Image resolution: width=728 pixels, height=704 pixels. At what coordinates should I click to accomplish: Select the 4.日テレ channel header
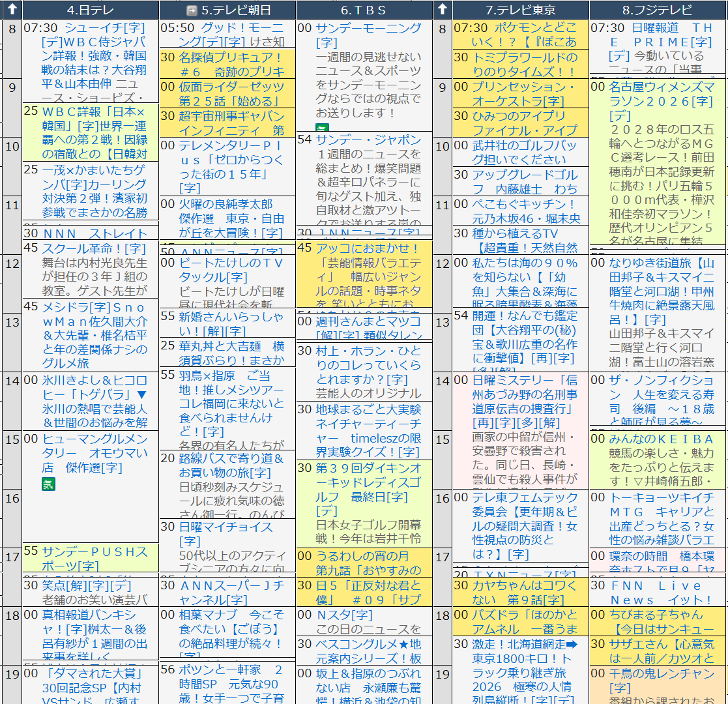[x=91, y=10]
